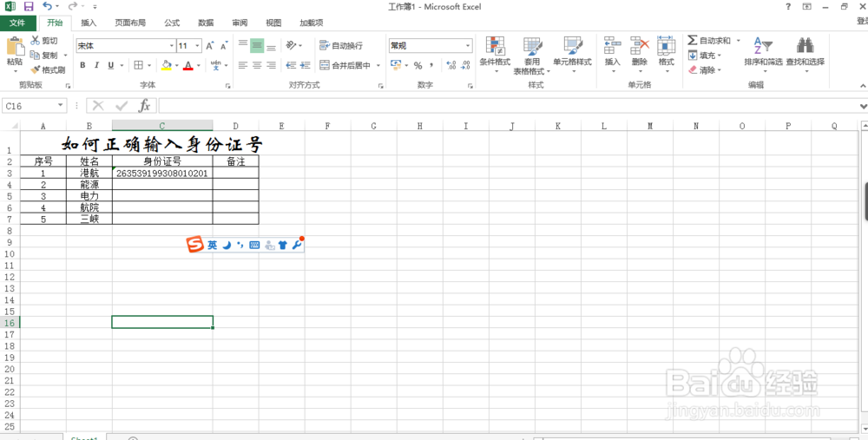Open the number format dropdown (常规)
The width and height of the screenshot is (868, 440).
pyautogui.click(x=469, y=46)
